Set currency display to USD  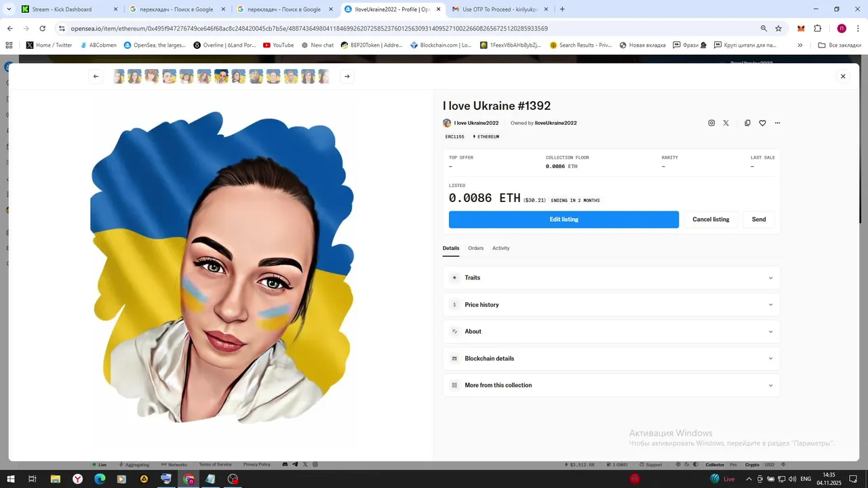(770, 465)
